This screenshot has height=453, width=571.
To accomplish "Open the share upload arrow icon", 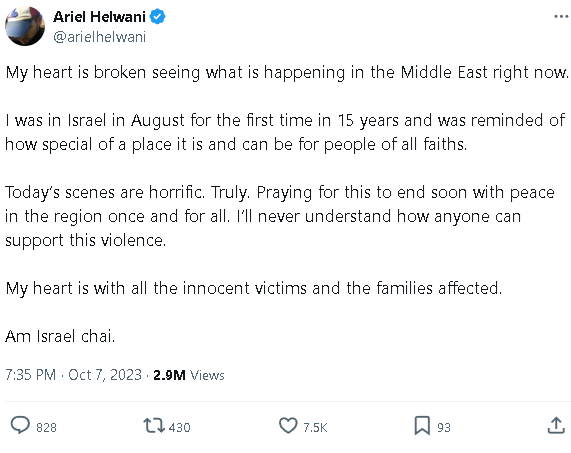I will [x=556, y=425].
